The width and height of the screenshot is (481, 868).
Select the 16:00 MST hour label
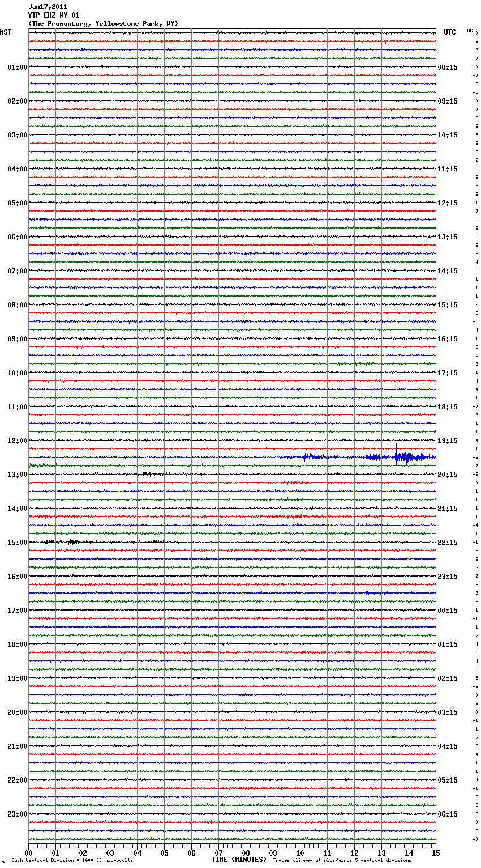click(18, 577)
